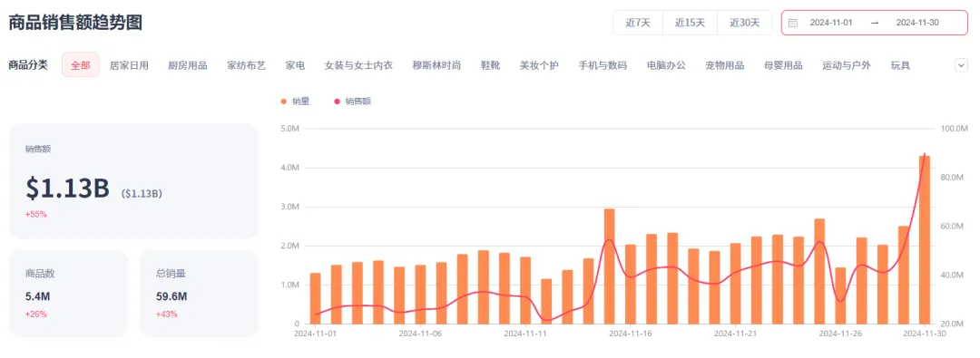
Task: Switch to 玩具 category
Action: 901,65
